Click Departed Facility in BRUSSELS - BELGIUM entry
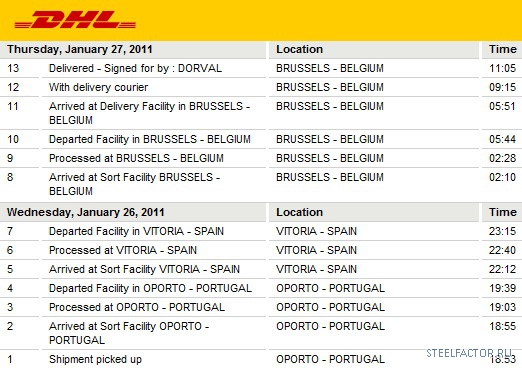This screenshot has width=522, height=368. click(150, 139)
